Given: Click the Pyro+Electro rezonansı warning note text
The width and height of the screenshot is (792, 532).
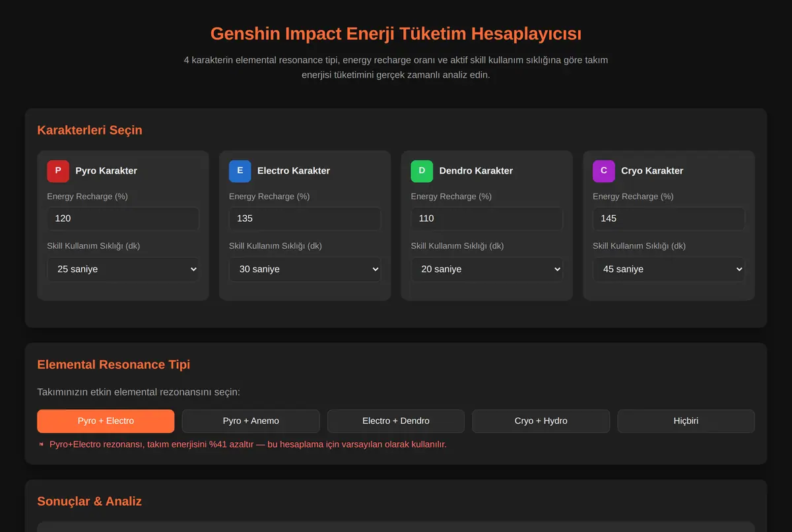Looking at the screenshot, I should point(248,444).
